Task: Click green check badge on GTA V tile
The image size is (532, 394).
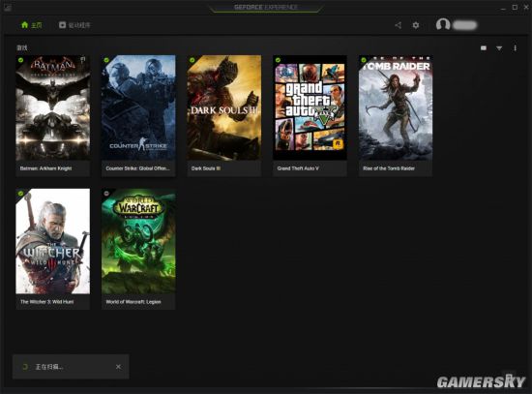Action: (x=278, y=60)
